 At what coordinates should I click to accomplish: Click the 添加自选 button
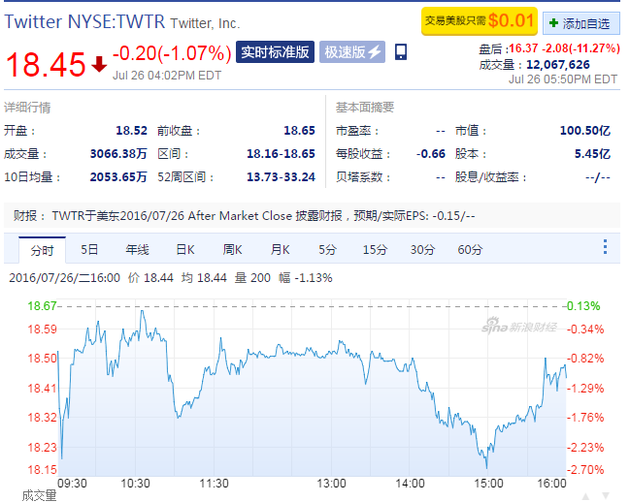pos(581,23)
